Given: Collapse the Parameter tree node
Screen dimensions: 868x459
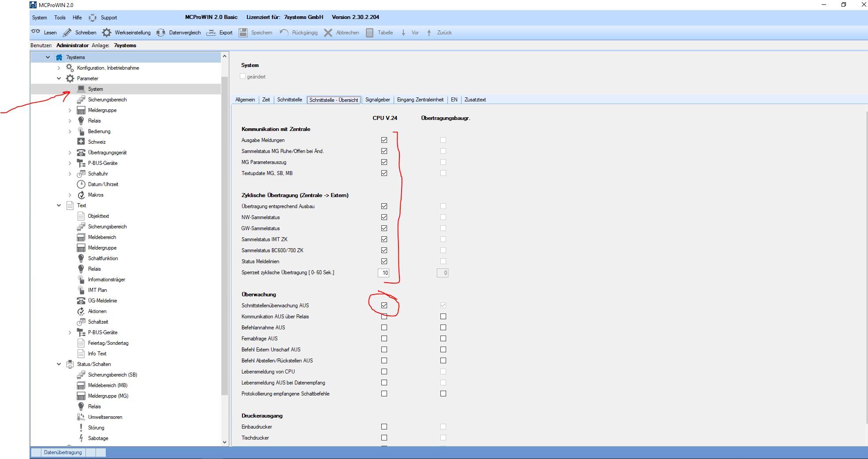Looking at the screenshot, I should 59,78.
